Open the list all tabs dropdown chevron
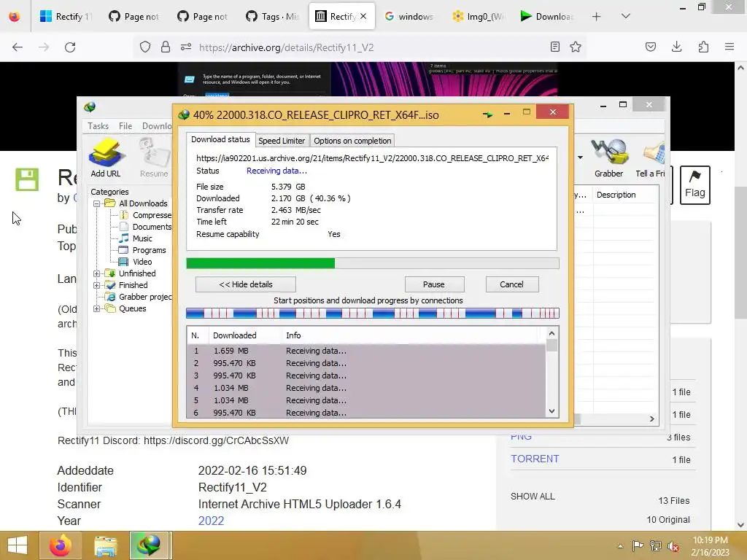 coord(625,16)
